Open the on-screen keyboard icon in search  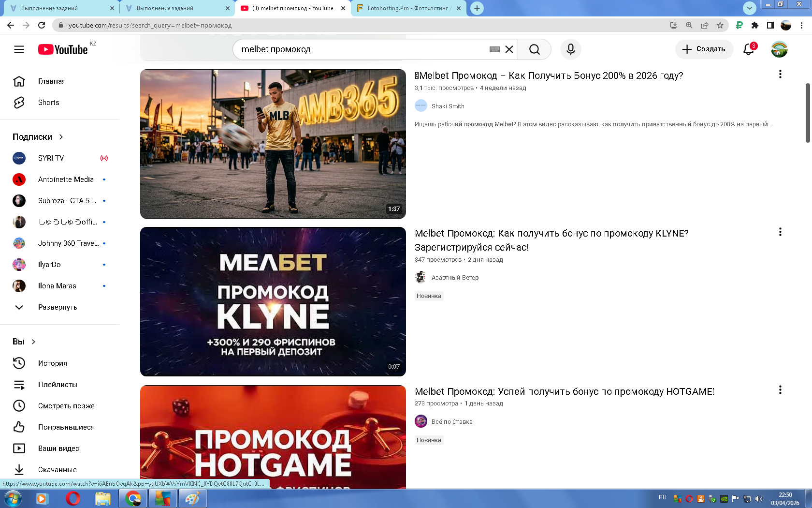pos(494,49)
